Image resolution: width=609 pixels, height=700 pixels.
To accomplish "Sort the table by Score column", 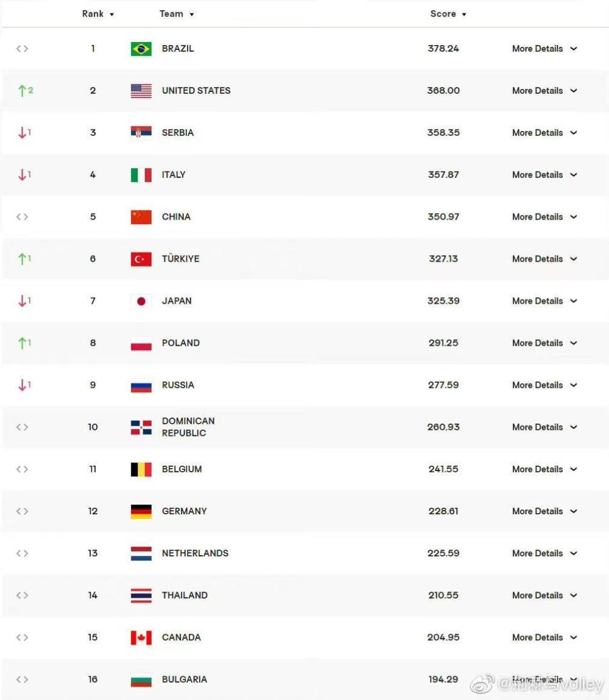I will pos(448,14).
